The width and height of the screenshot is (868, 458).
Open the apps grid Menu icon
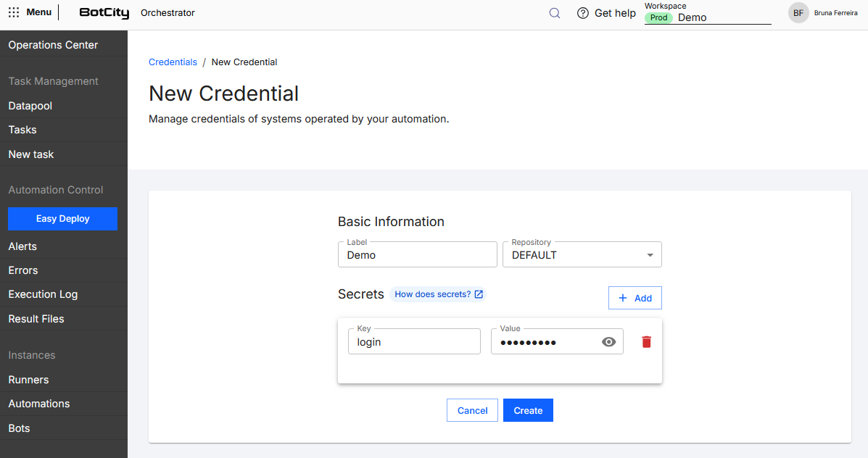pos(14,12)
